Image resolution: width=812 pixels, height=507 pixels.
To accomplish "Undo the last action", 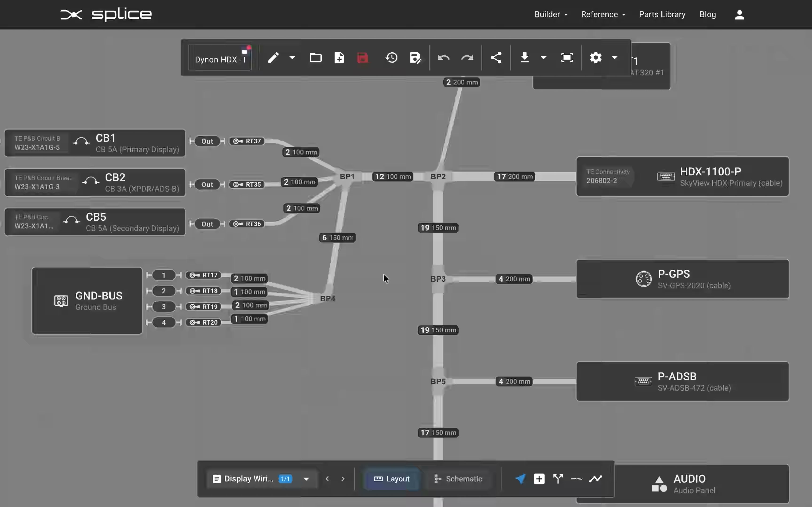I will tap(443, 57).
